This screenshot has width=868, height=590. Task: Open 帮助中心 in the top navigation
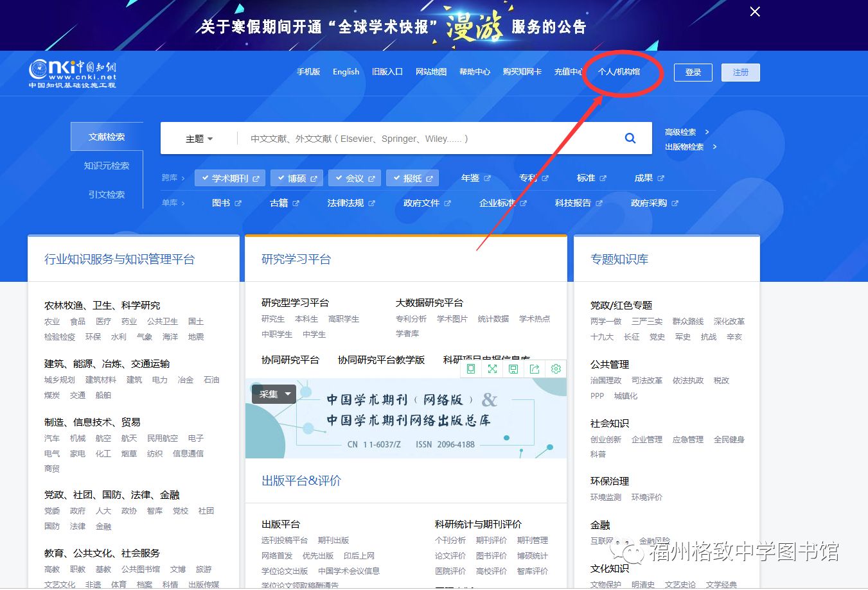click(x=475, y=72)
